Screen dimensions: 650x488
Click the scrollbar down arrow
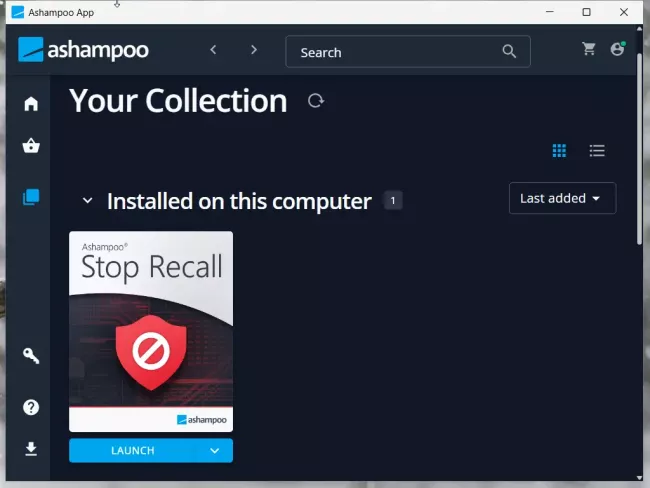[x=640, y=478]
